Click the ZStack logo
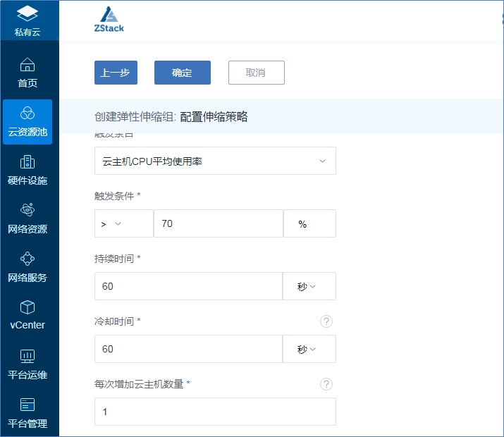This screenshot has width=504, height=437. (x=109, y=20)
